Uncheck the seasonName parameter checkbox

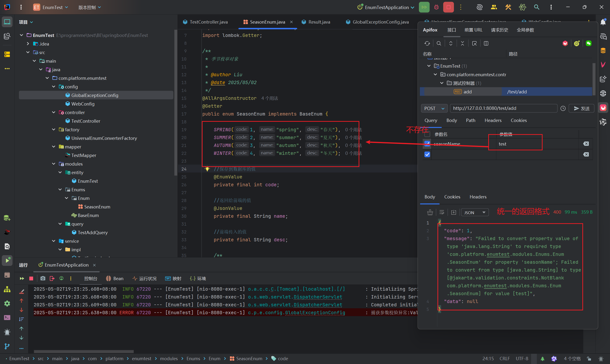click(x=427, y=144)
